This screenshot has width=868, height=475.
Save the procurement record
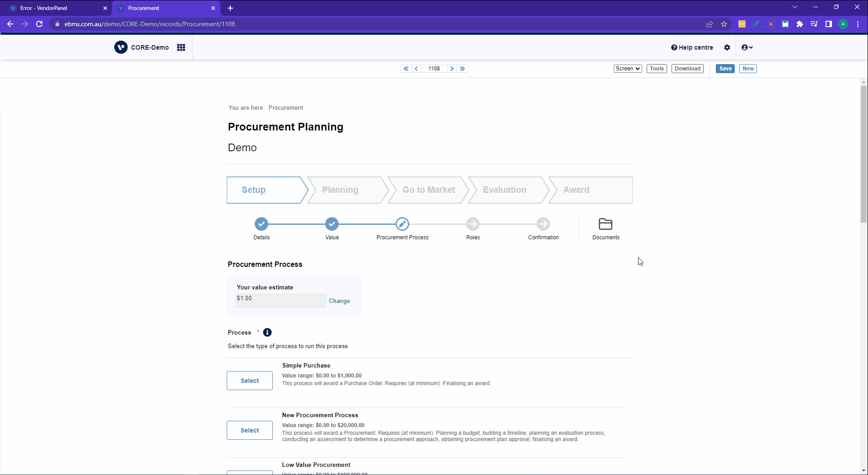[x=725, y=69]
